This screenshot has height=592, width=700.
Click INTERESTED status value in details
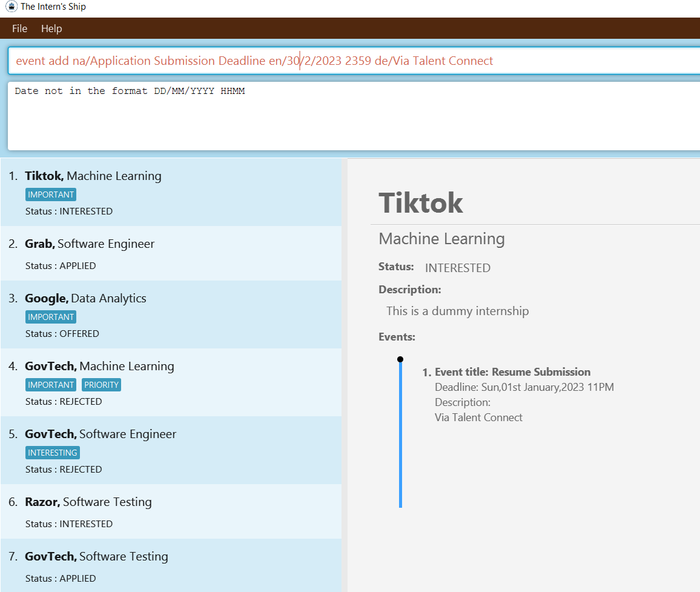point(458,268)
